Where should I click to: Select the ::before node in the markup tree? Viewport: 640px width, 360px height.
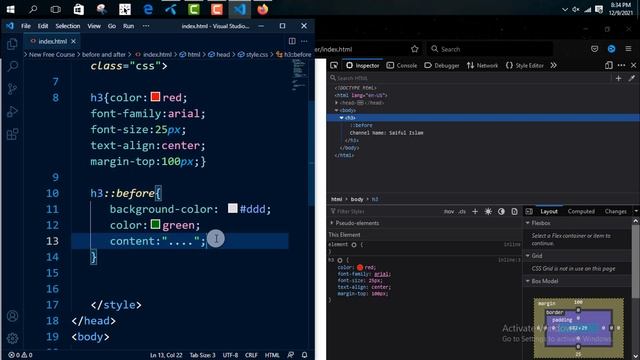(x=362, y=125)
